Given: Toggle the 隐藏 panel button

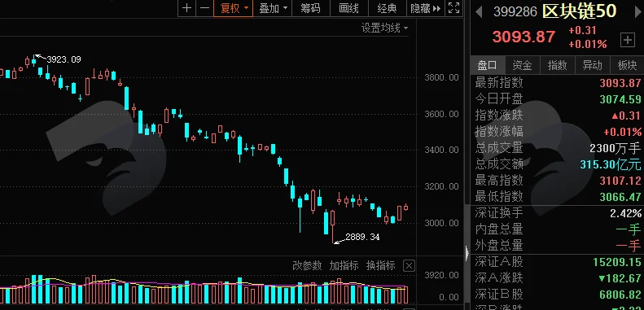Looking at the screenshot, I should click(426, 8).
